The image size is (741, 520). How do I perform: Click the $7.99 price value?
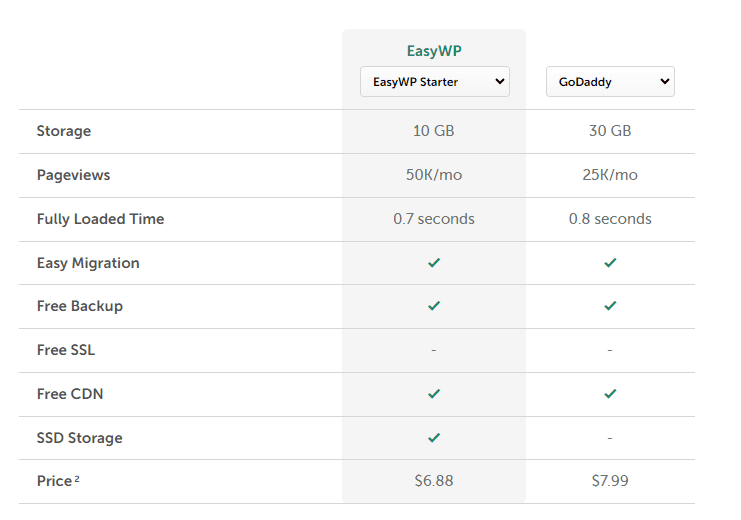click(610, 481)
